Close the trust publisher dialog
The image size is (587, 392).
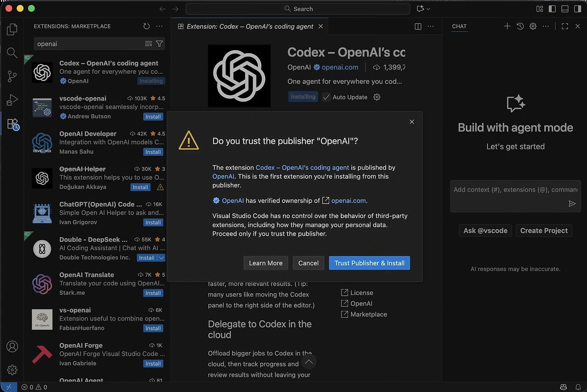point(412,122)
